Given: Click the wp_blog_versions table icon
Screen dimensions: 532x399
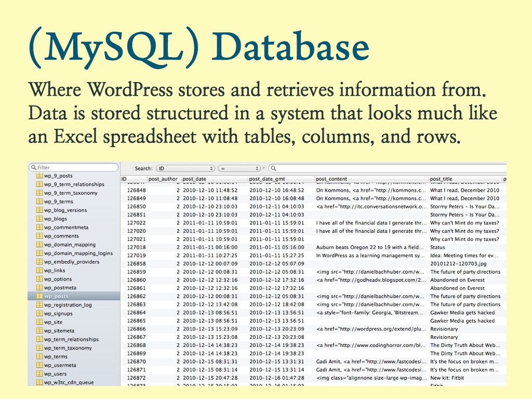Looking at the screenshot, I should click(39, 210).
